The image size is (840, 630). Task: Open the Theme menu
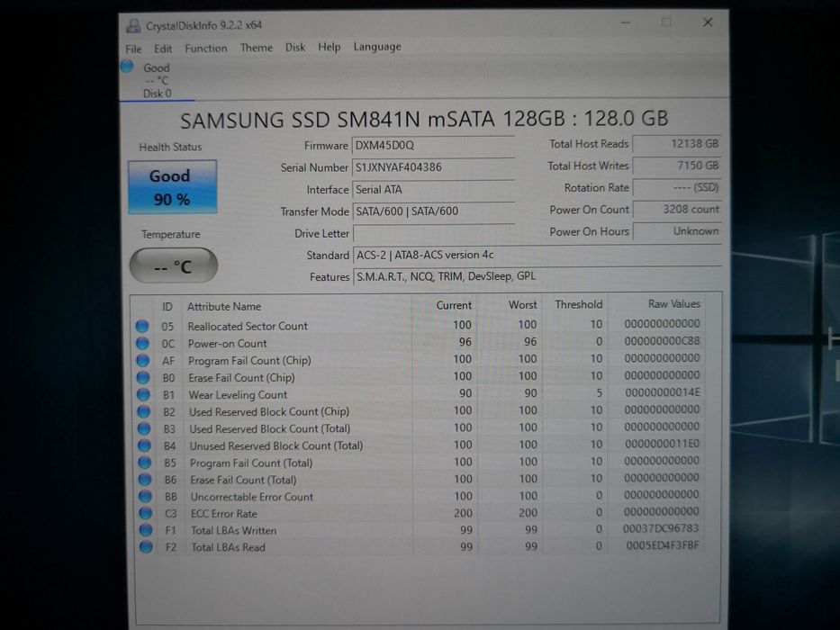(x=256, y=48)
